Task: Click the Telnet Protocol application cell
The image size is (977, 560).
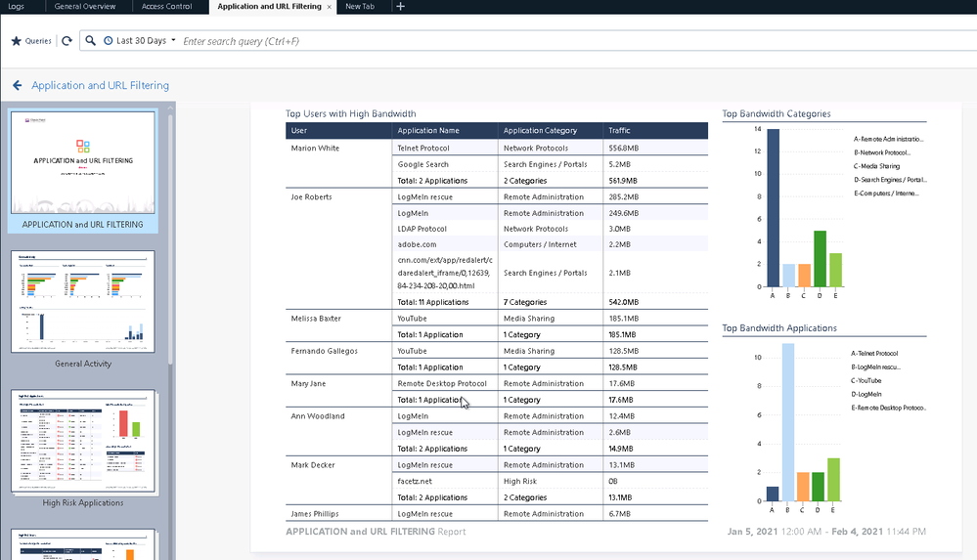Action: [423, 149]
